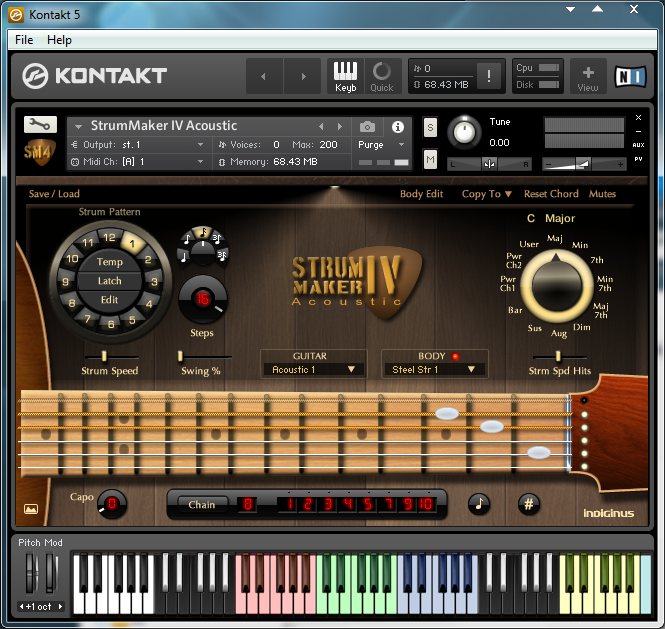
Task: Click the sharp (#) symbol button
Action: (529, 504)
